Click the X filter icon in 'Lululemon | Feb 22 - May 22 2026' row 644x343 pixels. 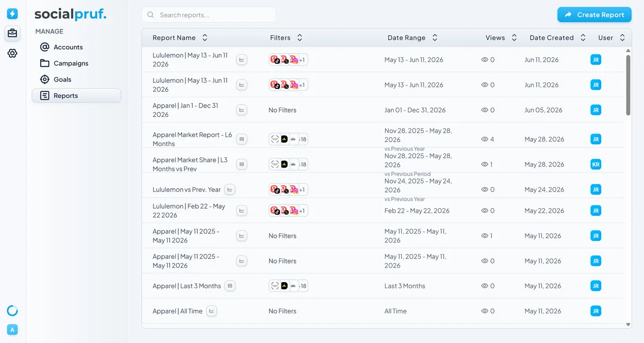(x=284, y=211)
